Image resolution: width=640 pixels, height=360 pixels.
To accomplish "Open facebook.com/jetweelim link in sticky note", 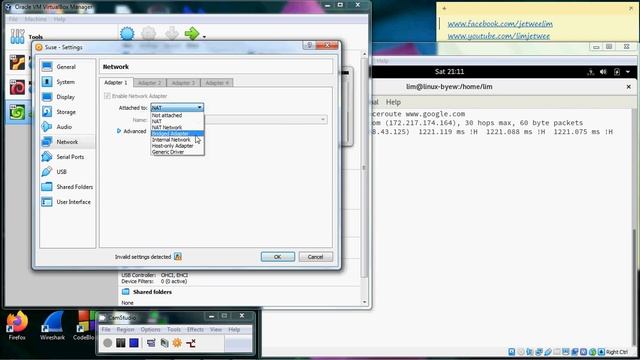I will click(500, 24).
